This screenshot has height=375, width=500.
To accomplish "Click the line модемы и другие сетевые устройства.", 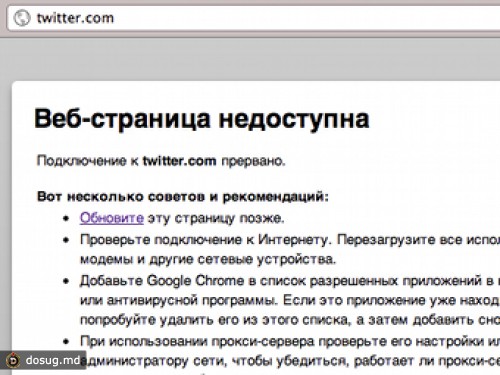I will pyautogui.click(x=208, y=259).
